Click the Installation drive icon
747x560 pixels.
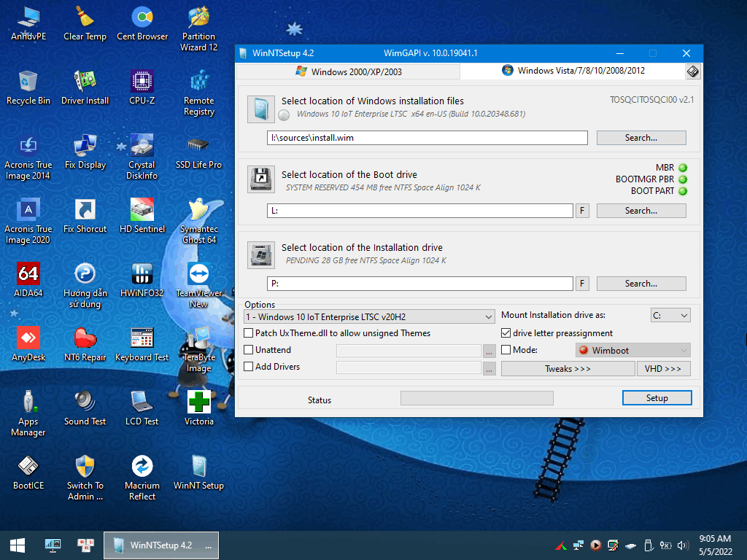click(x=261, y=254)
